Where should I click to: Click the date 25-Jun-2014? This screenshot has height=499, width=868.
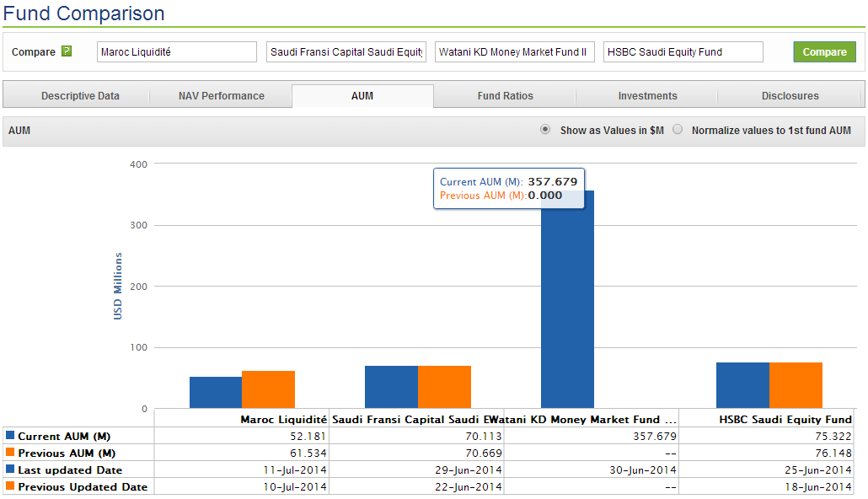point(817,470)
